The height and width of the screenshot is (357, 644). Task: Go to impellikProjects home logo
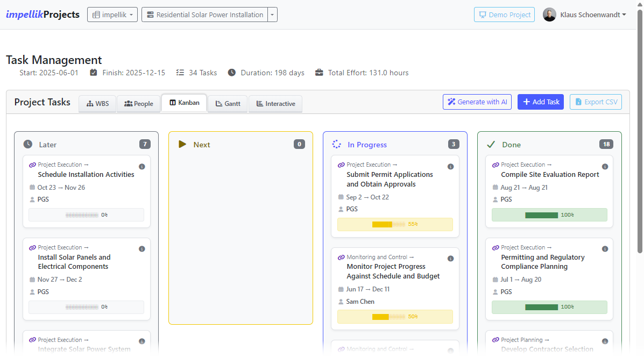coord(43,15)
